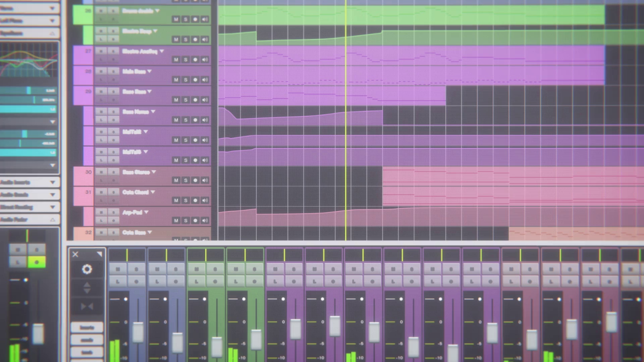Open the mixer settings gear icon
The image size is (644, 362).
[87, 269]
